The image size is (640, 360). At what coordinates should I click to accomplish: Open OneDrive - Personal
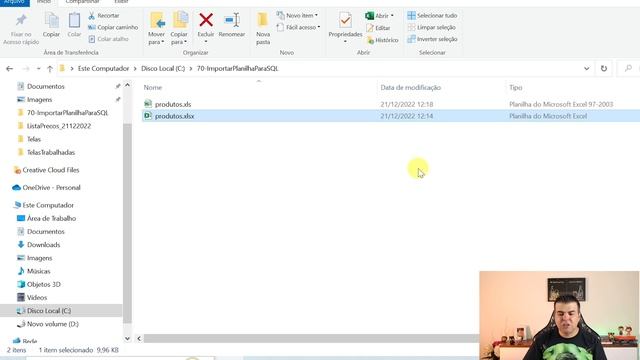coord(51,187)
